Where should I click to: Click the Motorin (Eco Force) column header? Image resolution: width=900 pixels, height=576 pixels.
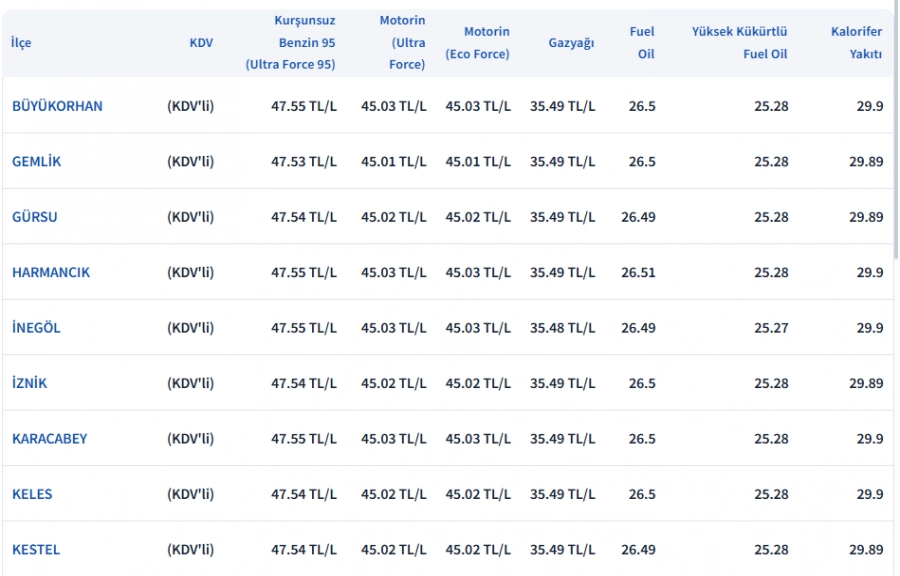[478, 43]
